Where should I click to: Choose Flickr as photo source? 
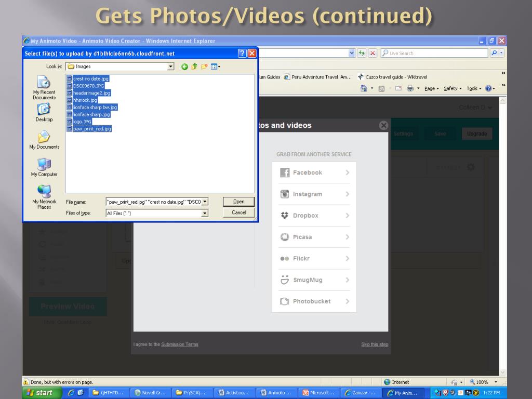click(314, 258)
